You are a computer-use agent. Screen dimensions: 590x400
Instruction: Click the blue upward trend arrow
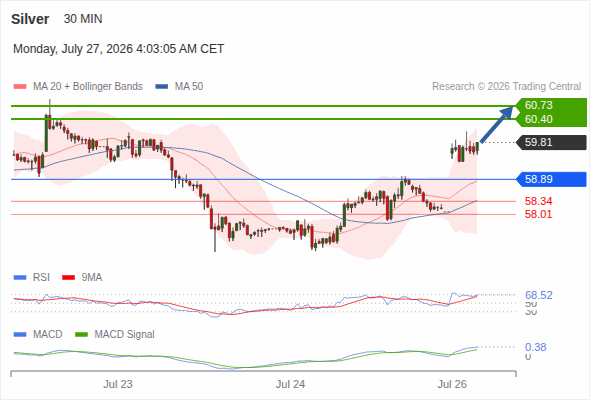tap(497, 125)
